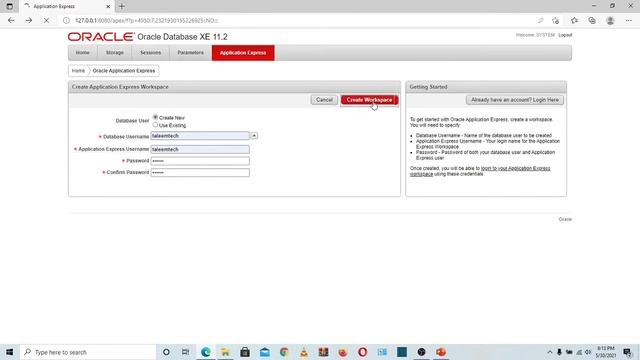The height and width of the screenshot is (360, 640).
Task: Open Google Chrome from taskbar
Action: click(x=284, y=352)
